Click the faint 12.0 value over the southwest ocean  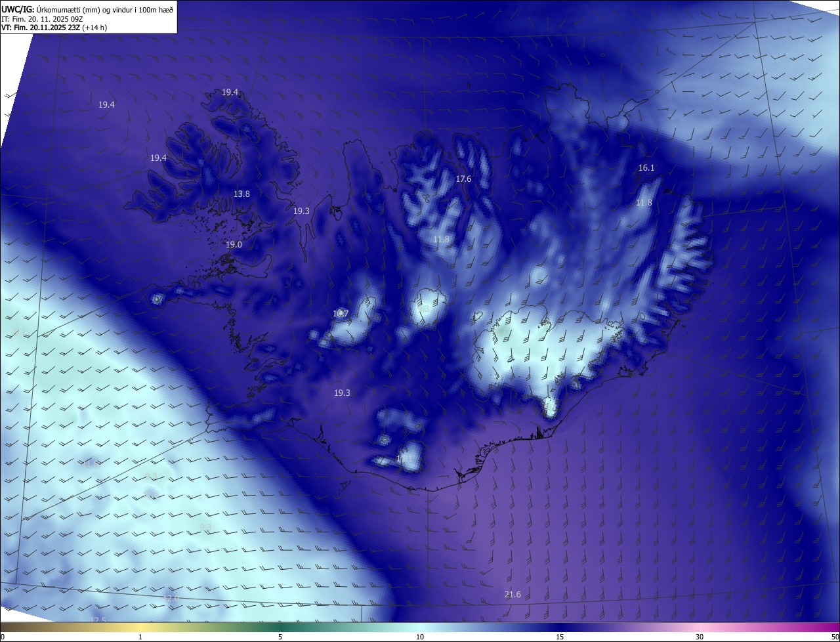(171, 598)
